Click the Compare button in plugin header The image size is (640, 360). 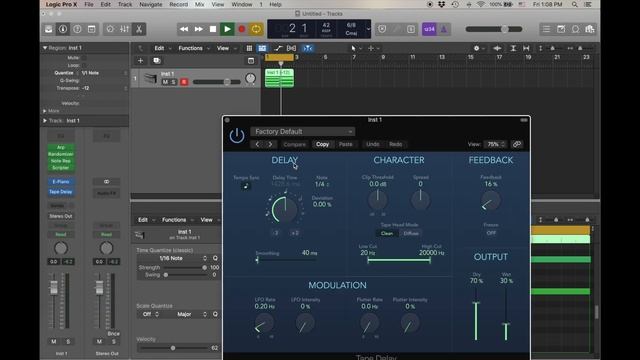tap(294, 144)
